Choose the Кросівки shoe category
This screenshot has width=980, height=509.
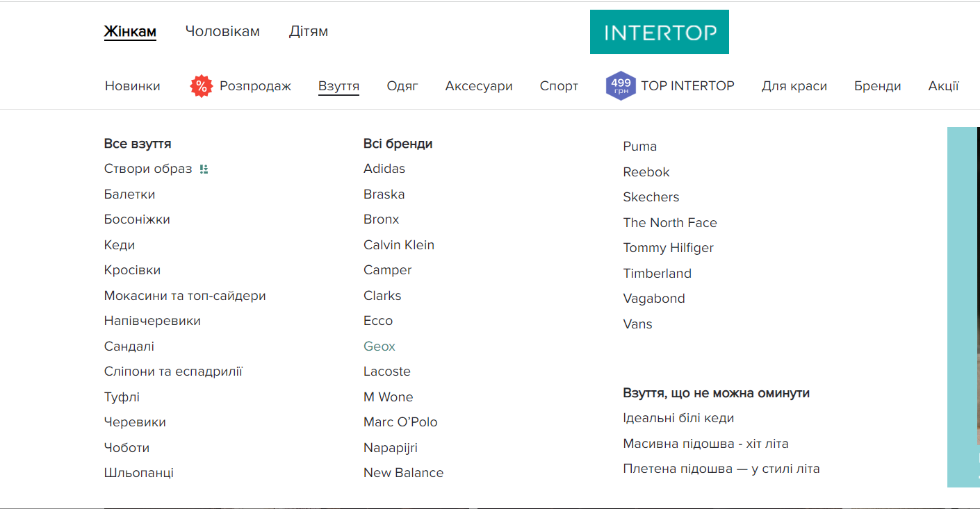tap(132, 270)
